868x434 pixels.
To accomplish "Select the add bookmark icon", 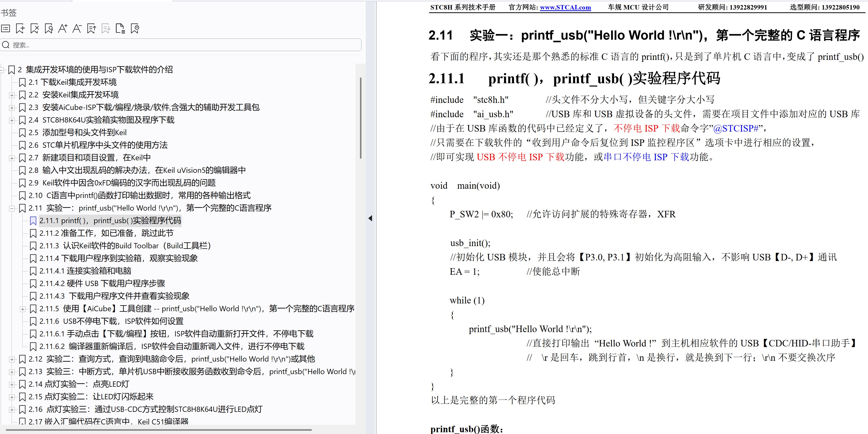I will tap(20, 28).
